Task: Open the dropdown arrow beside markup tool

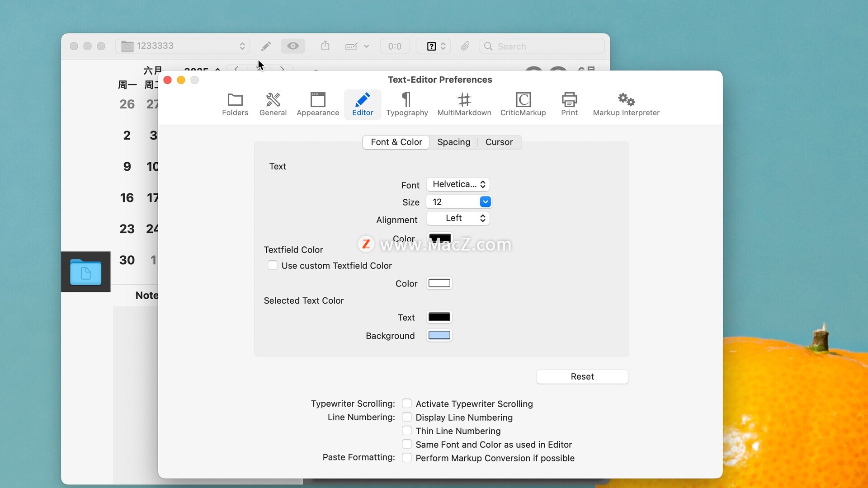Action: (367, 46)
